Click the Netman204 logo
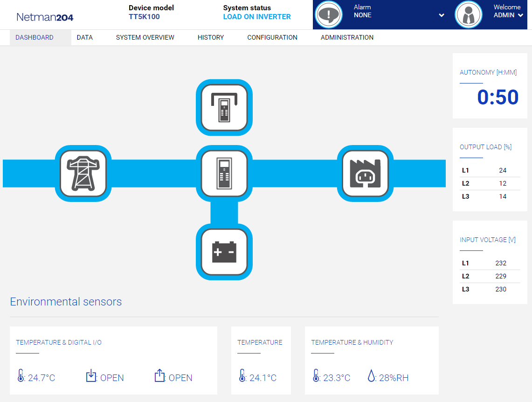Image resolution: width=532 pixels, height=402 pixels. click(x=45, y=17)
